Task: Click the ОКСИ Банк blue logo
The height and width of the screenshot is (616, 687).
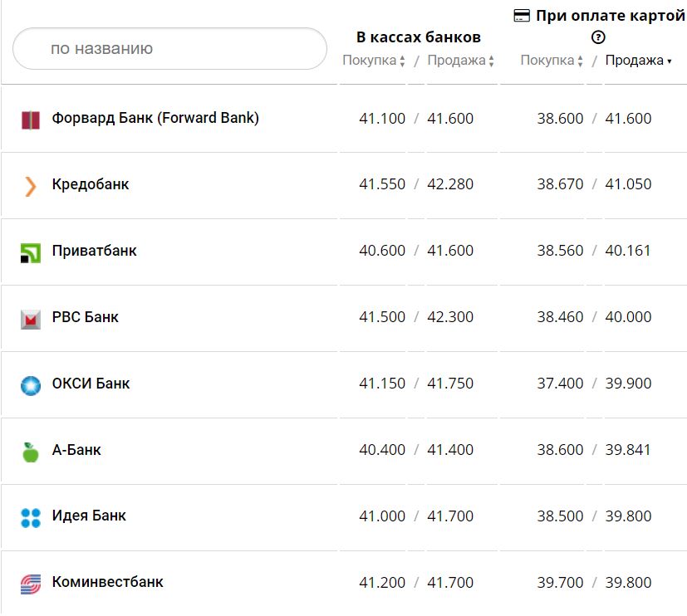Action: (31, 385)
